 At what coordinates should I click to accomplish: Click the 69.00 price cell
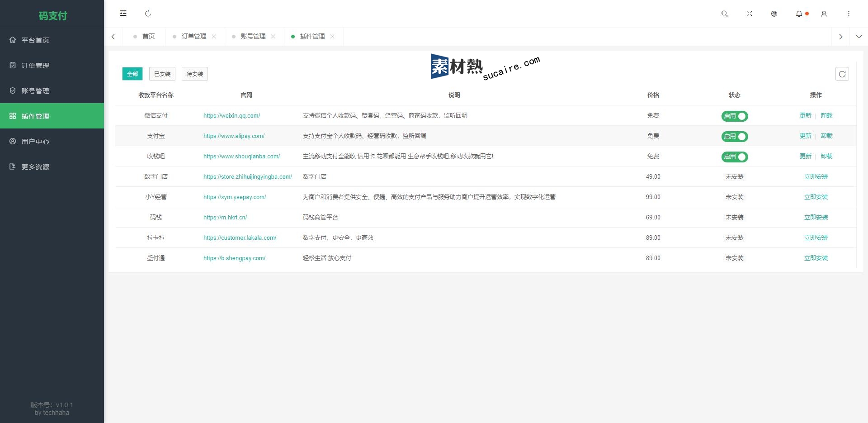click(653, 218)
